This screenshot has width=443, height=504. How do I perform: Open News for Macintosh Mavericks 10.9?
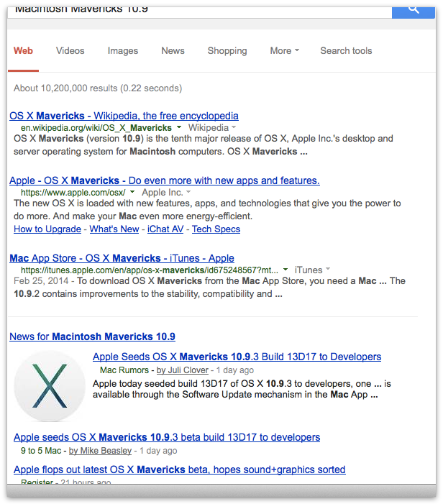[x=92, y=336]
